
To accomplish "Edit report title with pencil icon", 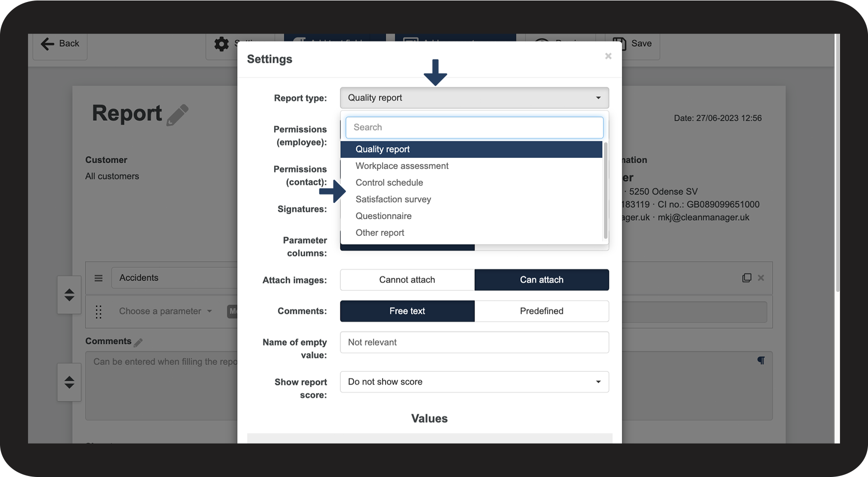I will [177, 115].
